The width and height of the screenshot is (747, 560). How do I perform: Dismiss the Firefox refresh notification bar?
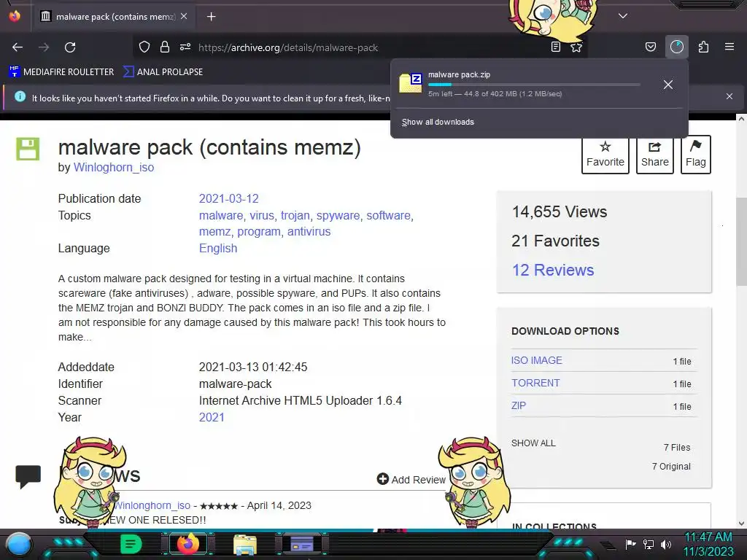pos(729,96)
